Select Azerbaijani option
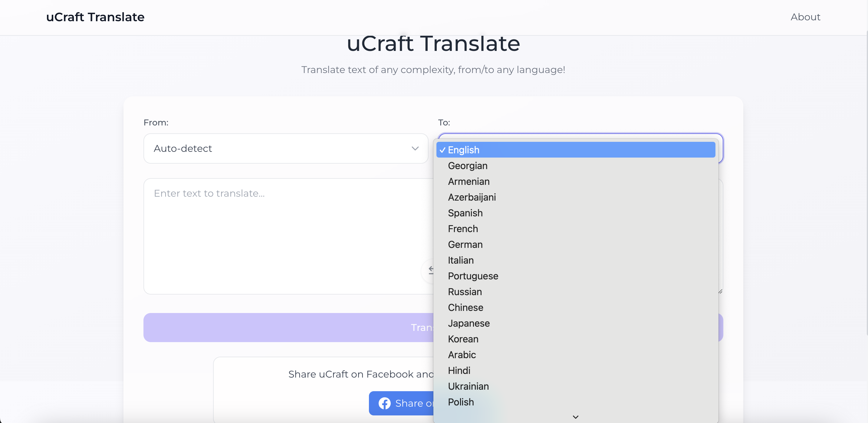The image size is (868, 423). click(472, 197)
